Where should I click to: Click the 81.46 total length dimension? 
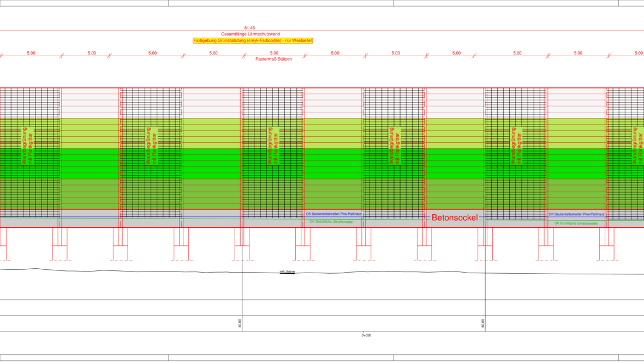[249, 28]
